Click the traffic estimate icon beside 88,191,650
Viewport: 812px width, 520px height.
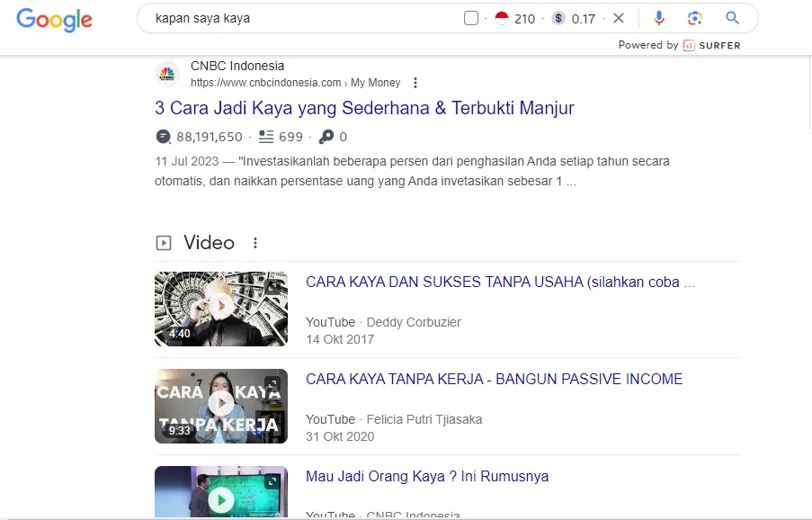163,137
